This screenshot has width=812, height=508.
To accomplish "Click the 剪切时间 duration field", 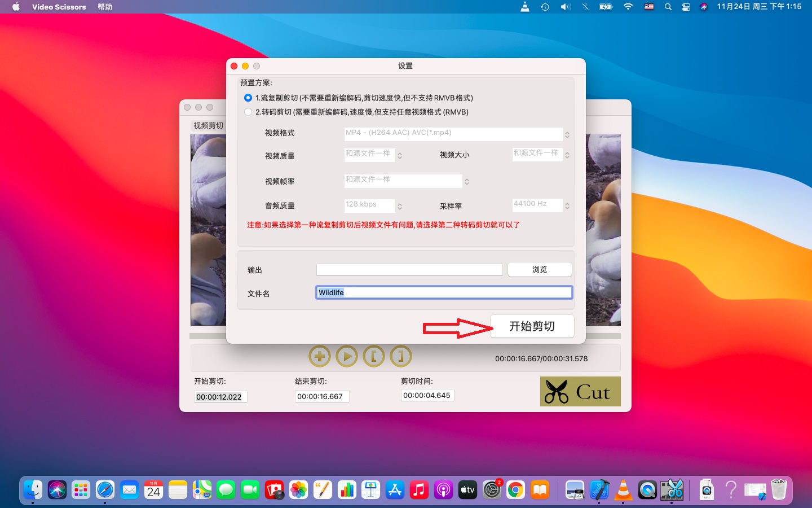I will 427,395.
